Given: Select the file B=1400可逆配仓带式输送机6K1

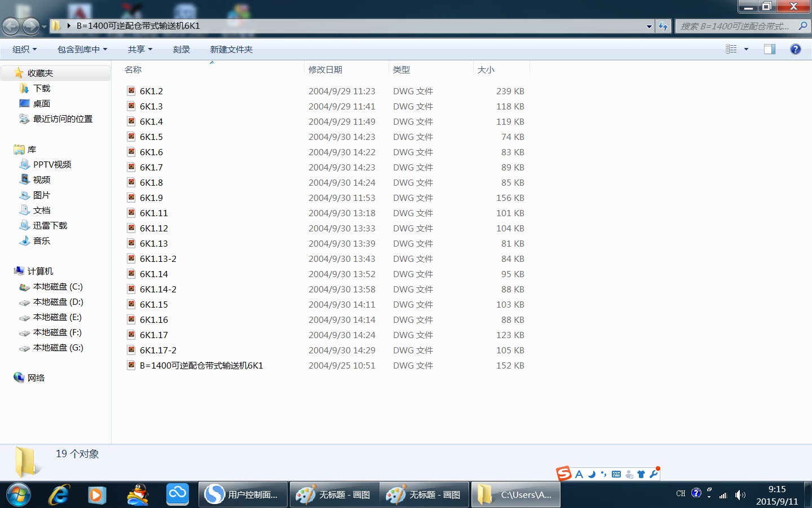Looking at the screenshot, I should tap(201, 365).
